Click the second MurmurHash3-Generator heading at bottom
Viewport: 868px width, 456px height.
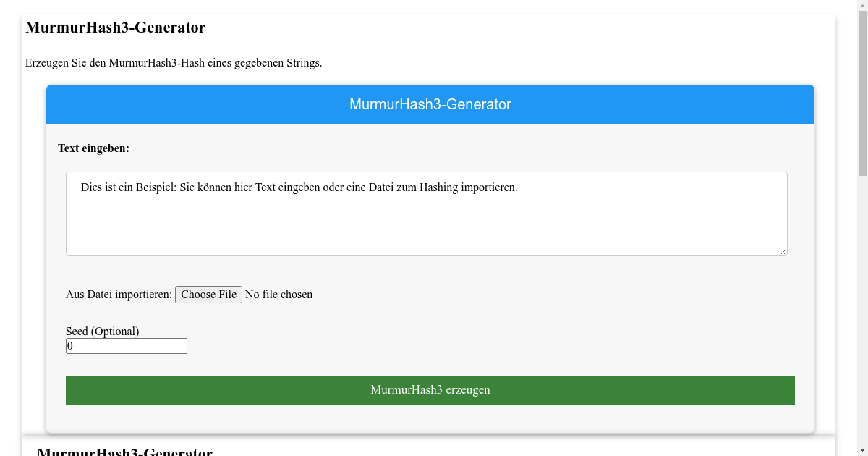click(x=128, y=451)
